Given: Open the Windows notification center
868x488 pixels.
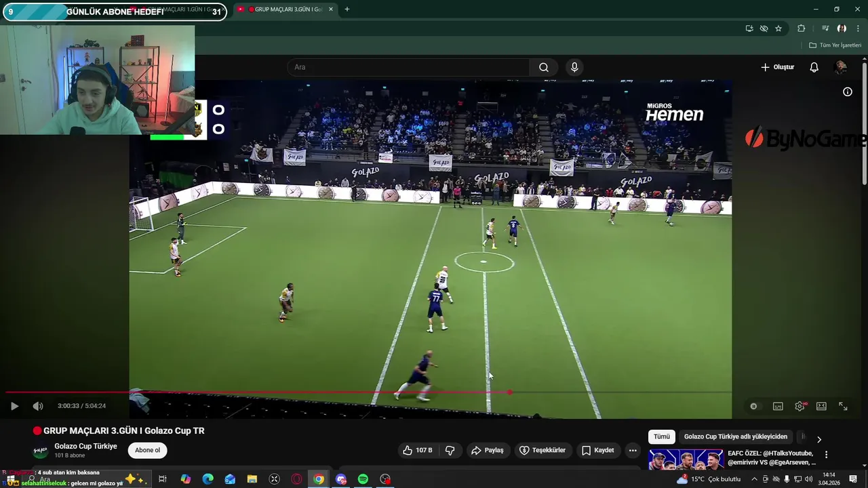Looking at the screenshot, I should point(853,479).
